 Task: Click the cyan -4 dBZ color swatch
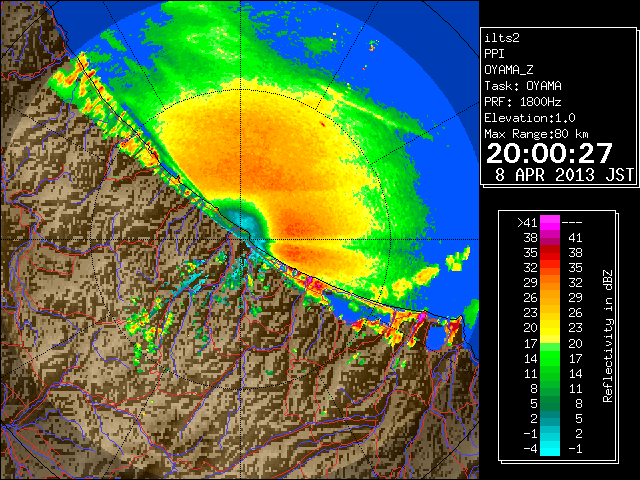pos(550,448)
